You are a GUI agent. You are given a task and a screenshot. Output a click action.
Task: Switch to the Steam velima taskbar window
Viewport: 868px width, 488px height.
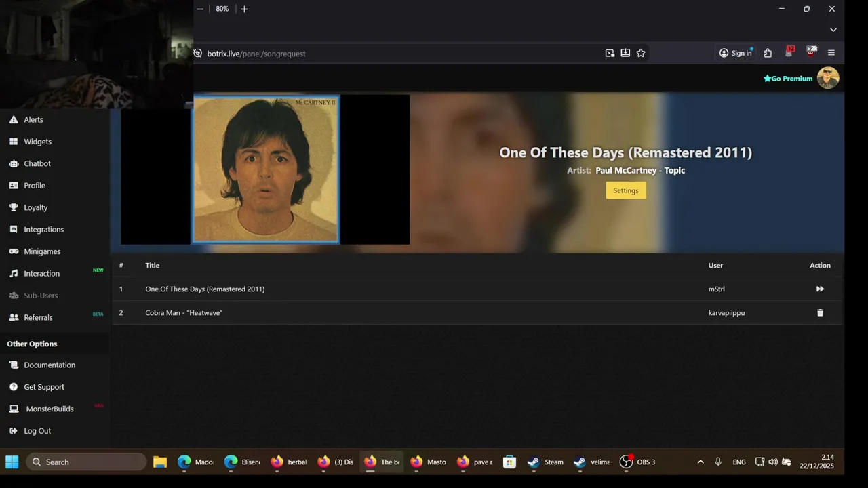click(591, 462)
